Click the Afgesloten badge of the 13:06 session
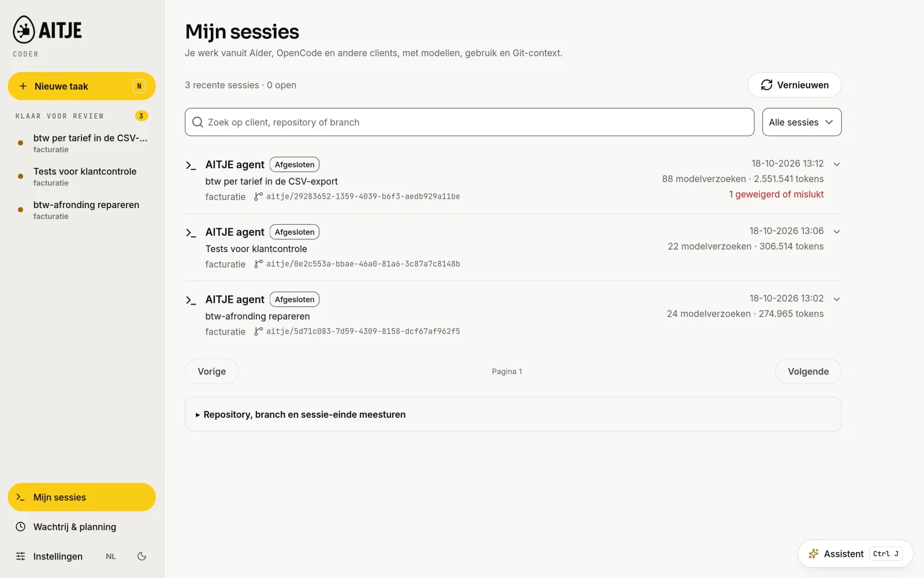924x578 pixels. click(x=295, y=232)
